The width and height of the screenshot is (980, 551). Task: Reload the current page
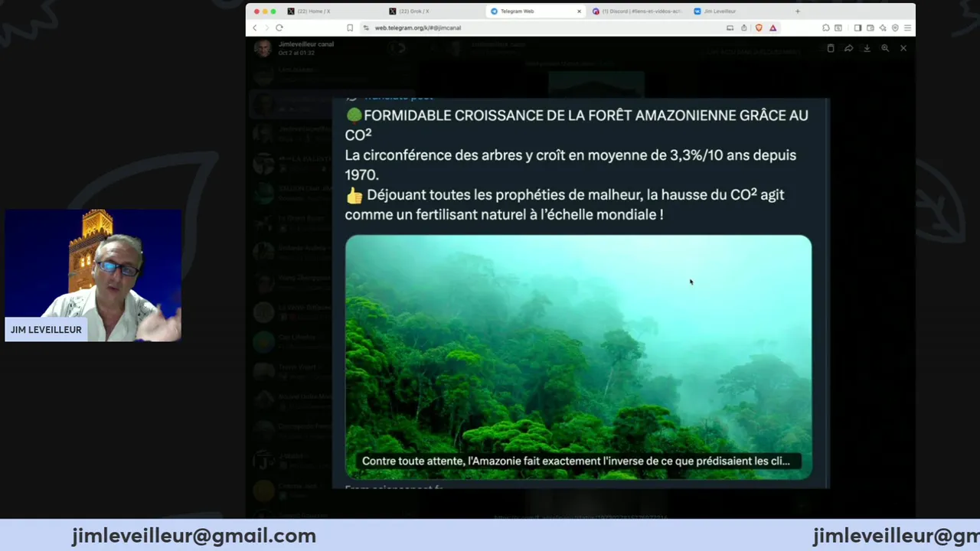279,28
